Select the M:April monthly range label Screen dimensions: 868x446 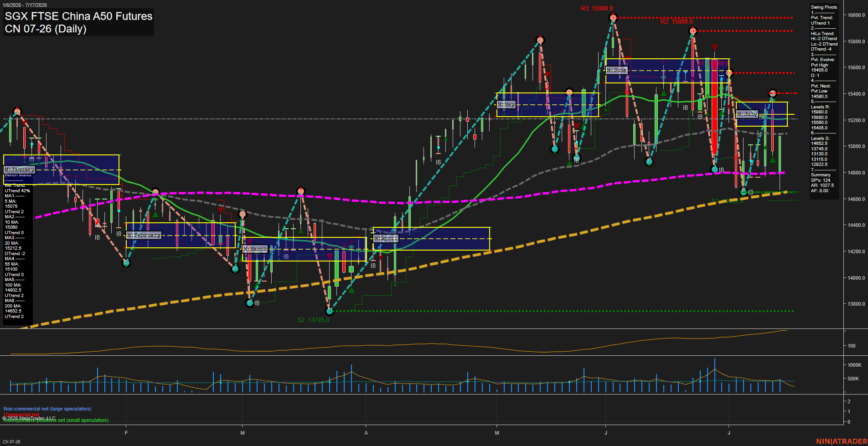386,238
